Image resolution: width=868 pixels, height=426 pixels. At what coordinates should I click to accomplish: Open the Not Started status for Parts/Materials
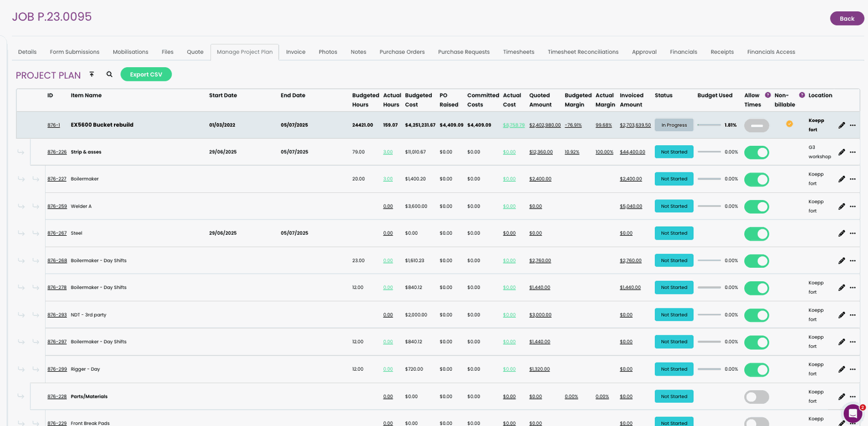(x=674, y=396)
